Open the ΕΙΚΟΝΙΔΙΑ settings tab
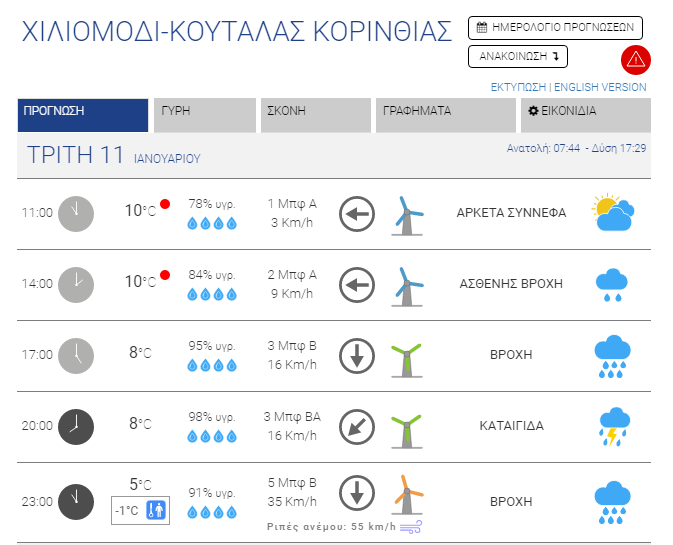673x545 pixels. [585, 113]
